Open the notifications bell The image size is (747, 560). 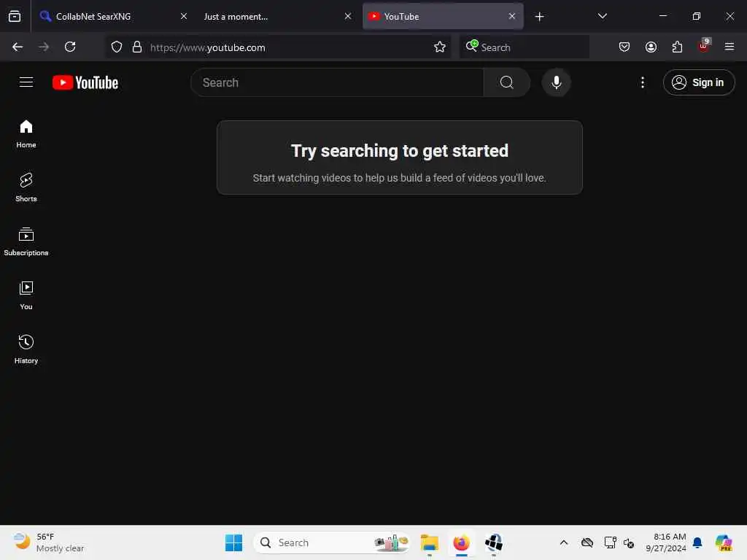697,542
